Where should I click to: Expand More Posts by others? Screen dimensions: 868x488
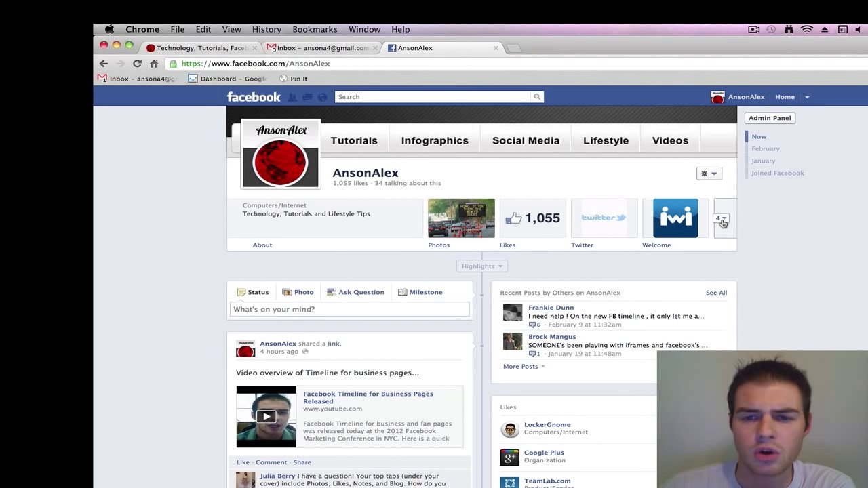point(524,367)
